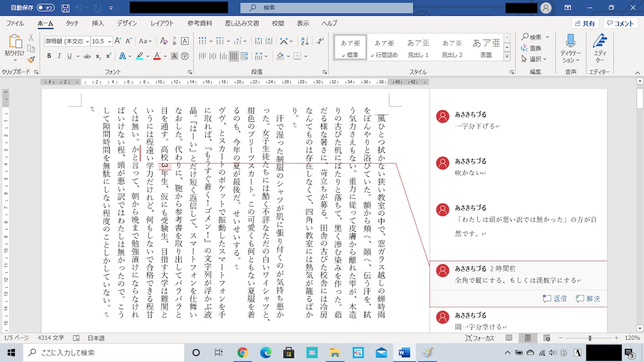Screen dimensions: 644x362
Task: Click the Dictation microphone icon
Action: (x=571, y=41)
